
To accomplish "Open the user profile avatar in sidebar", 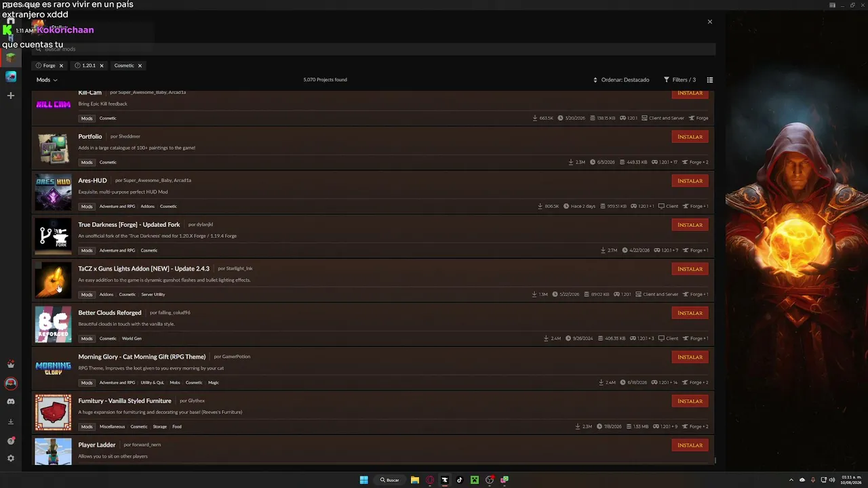I will 11,383.
